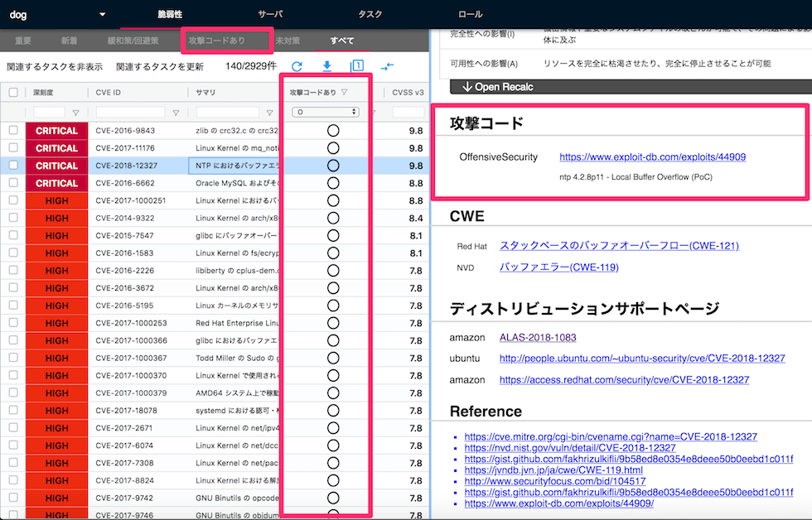Click exploit circle icon for CVE-2017-1000366
812x520 pixels.
point(333,340)
